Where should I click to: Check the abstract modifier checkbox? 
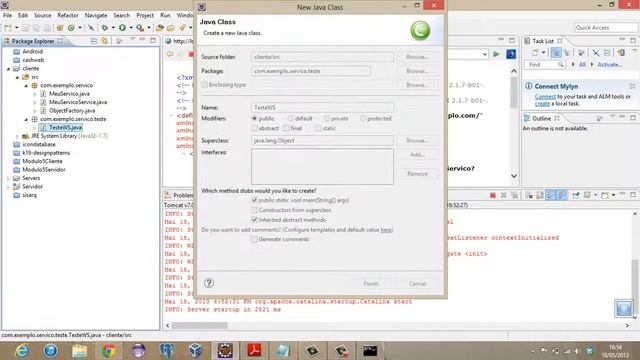click(254, 128)
